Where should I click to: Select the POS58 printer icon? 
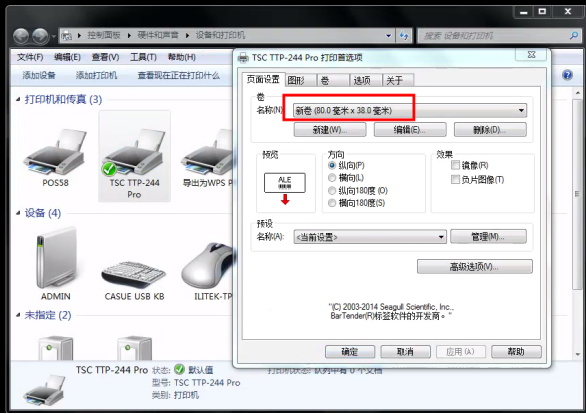(55, 152)
